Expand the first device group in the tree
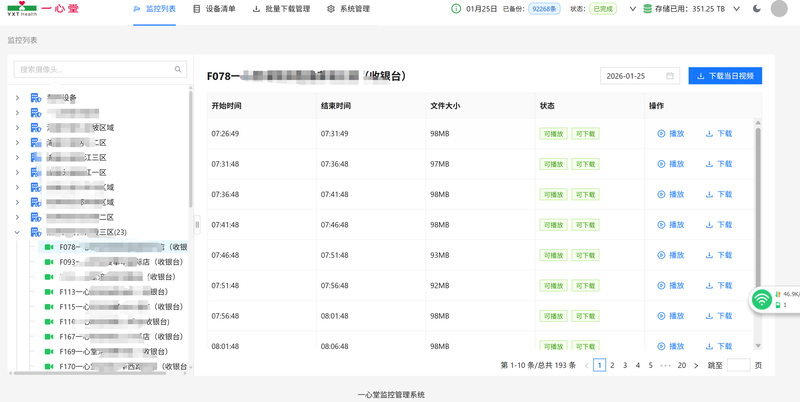This screenshot has height=402, width=800. pyautogui.click(x=17, y=98)
